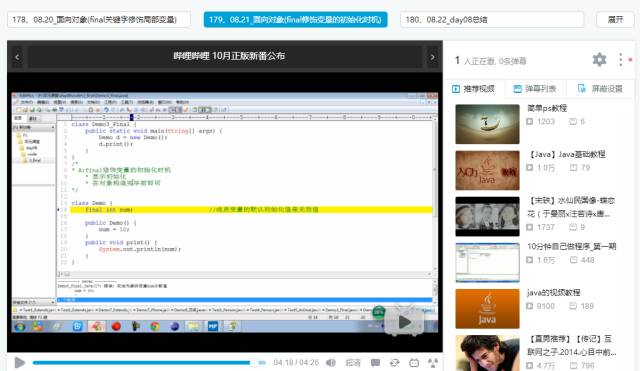
Task: Click the play button in the player bar
Action: pos(19,362)
